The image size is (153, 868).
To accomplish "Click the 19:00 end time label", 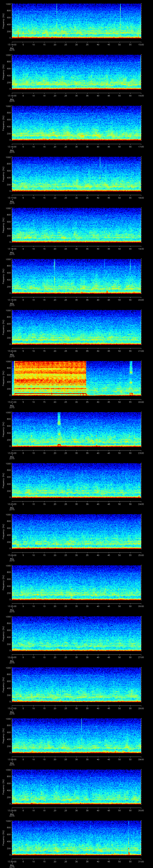I will point(141,249).
